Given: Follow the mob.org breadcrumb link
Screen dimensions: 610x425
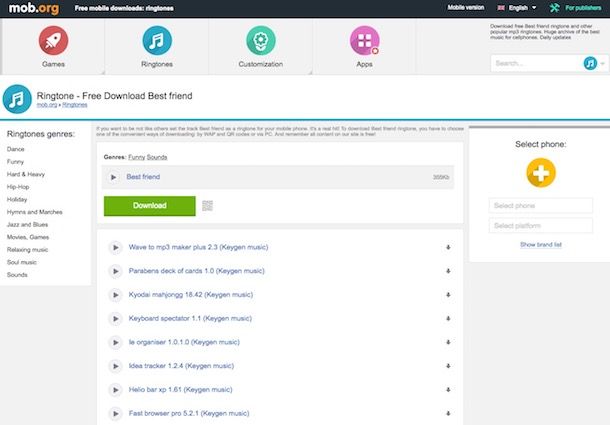Looking at the screenshot, I should tap(47, 105).
